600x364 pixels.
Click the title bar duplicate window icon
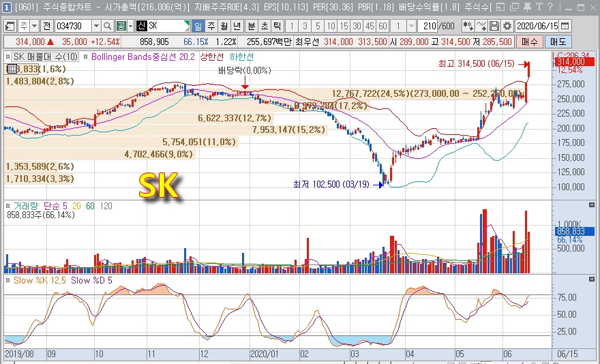click(x=515, y=7)
